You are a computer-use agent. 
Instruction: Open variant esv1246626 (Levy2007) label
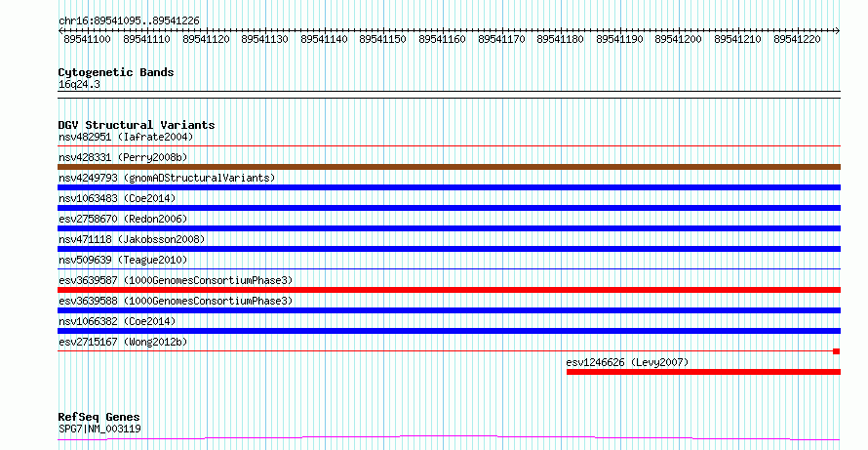[x=627, y=362]
